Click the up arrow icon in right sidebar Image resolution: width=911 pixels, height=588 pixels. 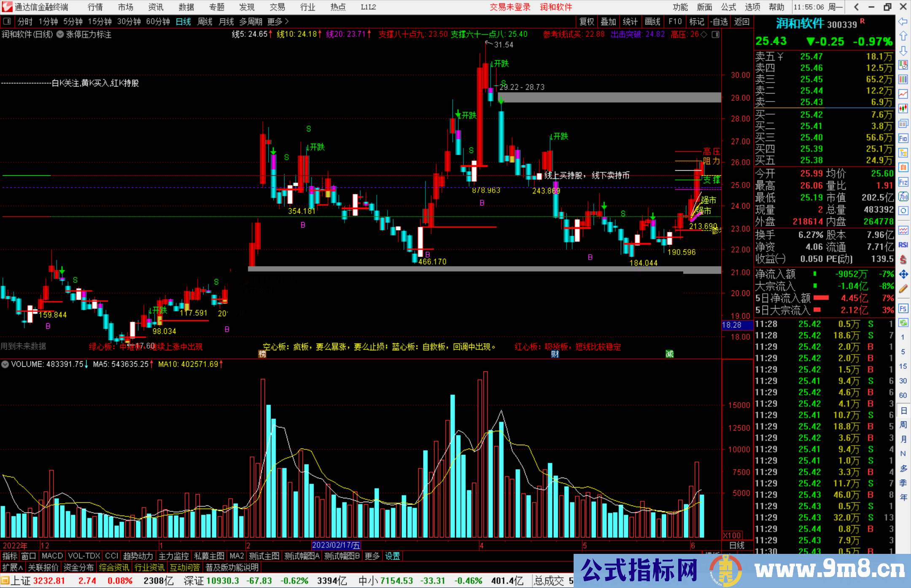tap(903, 36)
